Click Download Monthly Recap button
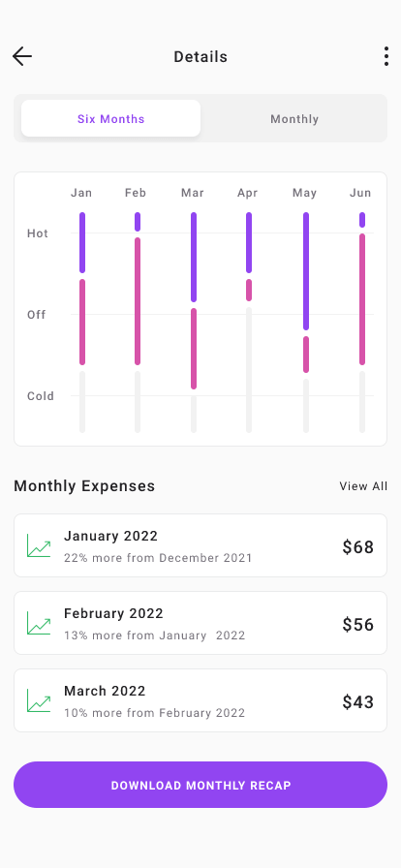The height and width of the screenshot is (868, 401). point(200,785)
